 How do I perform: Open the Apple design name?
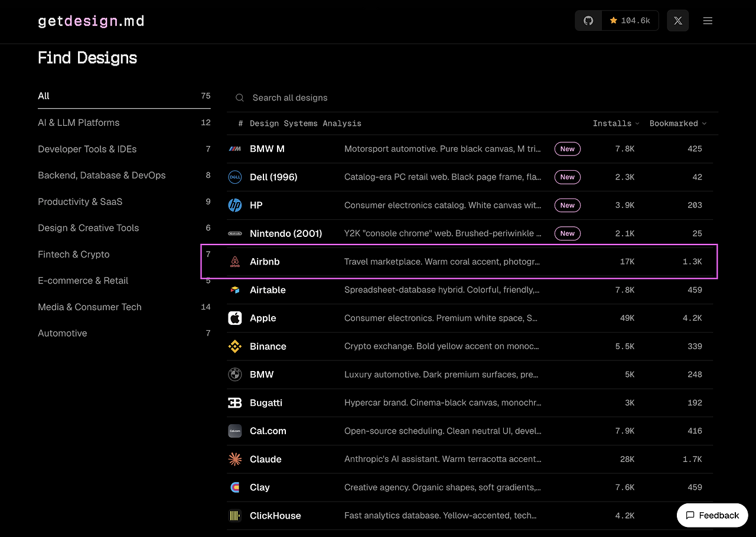pos(263,318)
